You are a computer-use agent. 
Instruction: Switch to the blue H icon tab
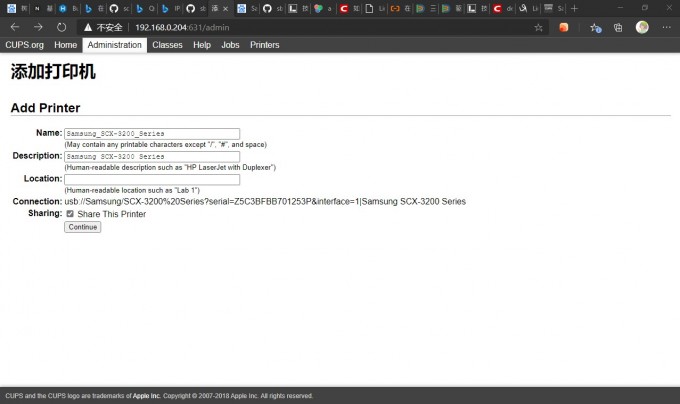(69, 9)
